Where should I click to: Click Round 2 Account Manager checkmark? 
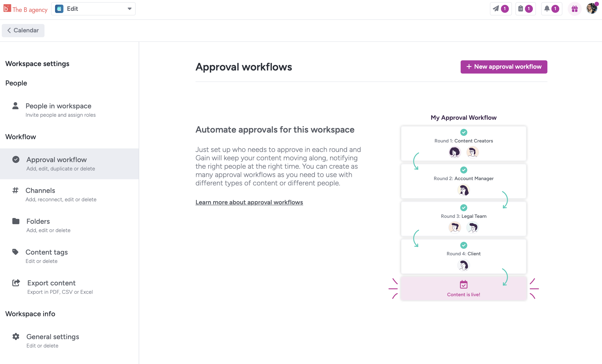464,170
